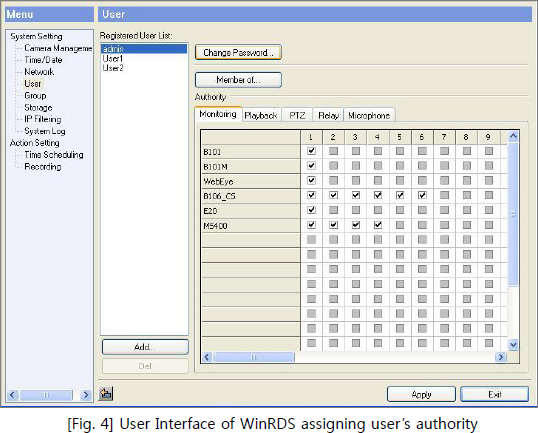538x433 pixels.
Task: Click the authority grid scroll right arrow
Action: 501,357
